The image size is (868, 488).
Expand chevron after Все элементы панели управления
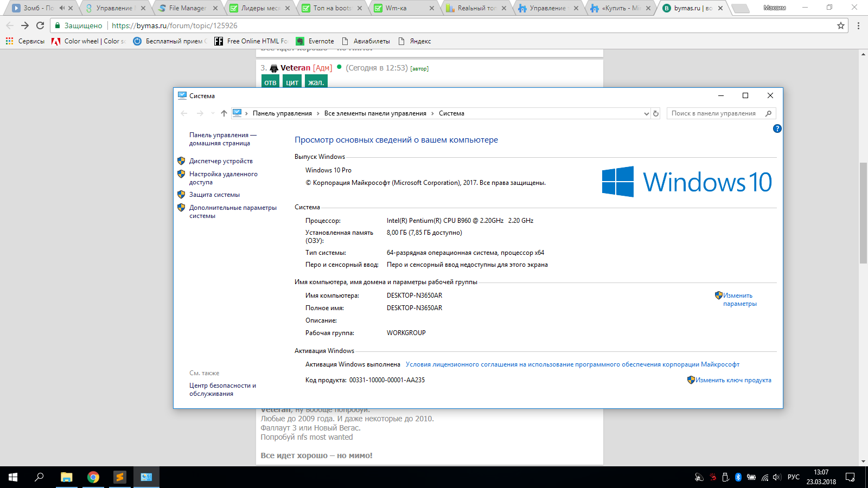tap(433, 113)
